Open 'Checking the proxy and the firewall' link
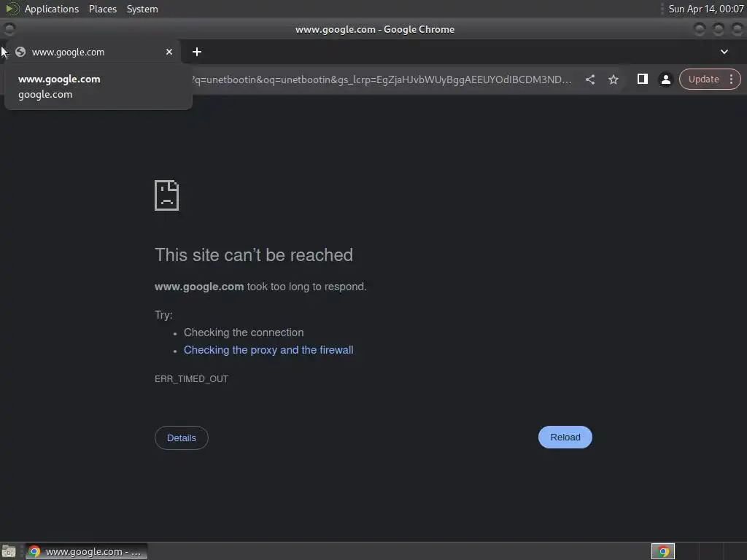Image resolution: width=747 pixels, height=560 pixels. [x=268, y=350]
